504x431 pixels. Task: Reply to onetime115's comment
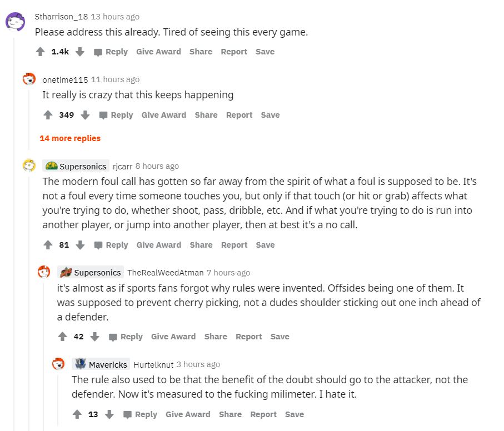pyautogui.click(x=116, y=115)
